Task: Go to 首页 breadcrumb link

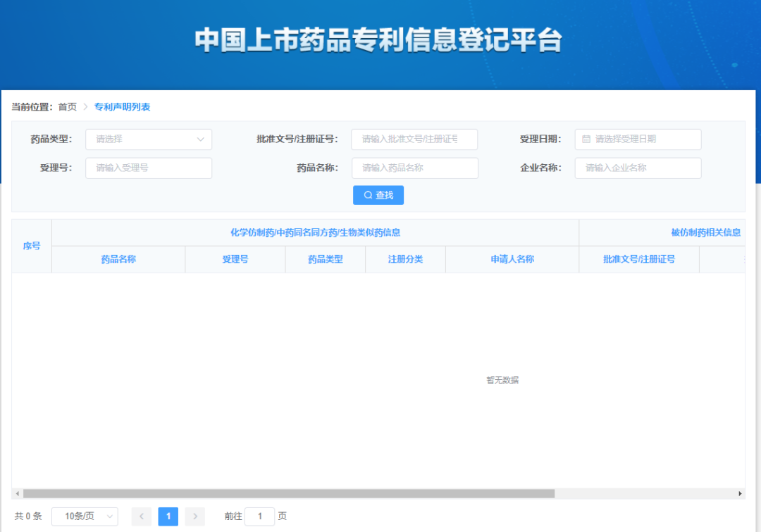Action: pos(67,107)
